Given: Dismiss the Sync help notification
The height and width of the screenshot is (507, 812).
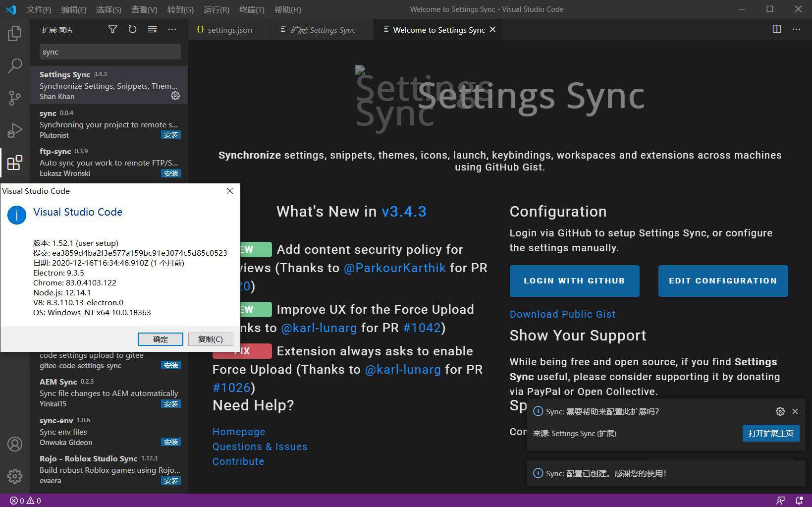Looking at the screenshot, I should [x=795, y=411].
